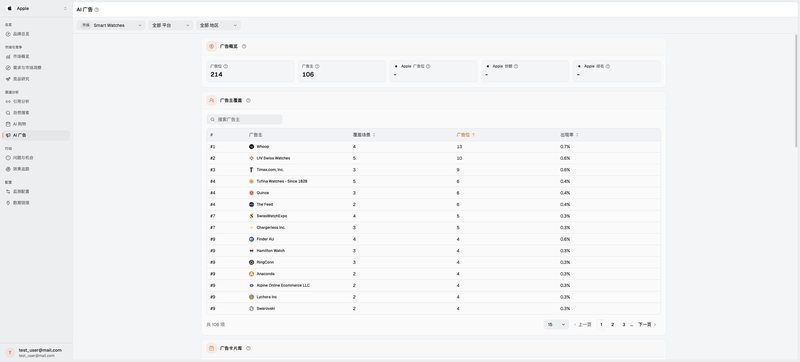Open the sidebar item with the magnifier icon
Viewport: 800px width, 362px height.
click(36, 112)
